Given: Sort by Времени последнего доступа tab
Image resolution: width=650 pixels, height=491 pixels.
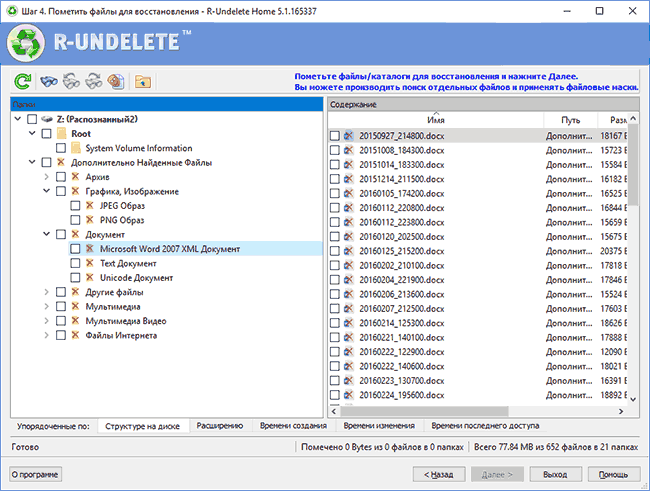Looking at the screenshot, I should click(485, 426).
